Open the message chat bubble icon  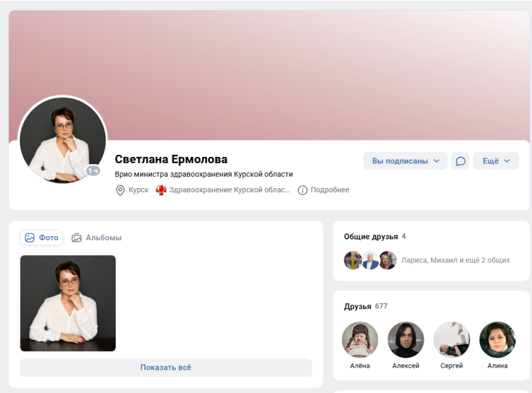tap(460, 161)
